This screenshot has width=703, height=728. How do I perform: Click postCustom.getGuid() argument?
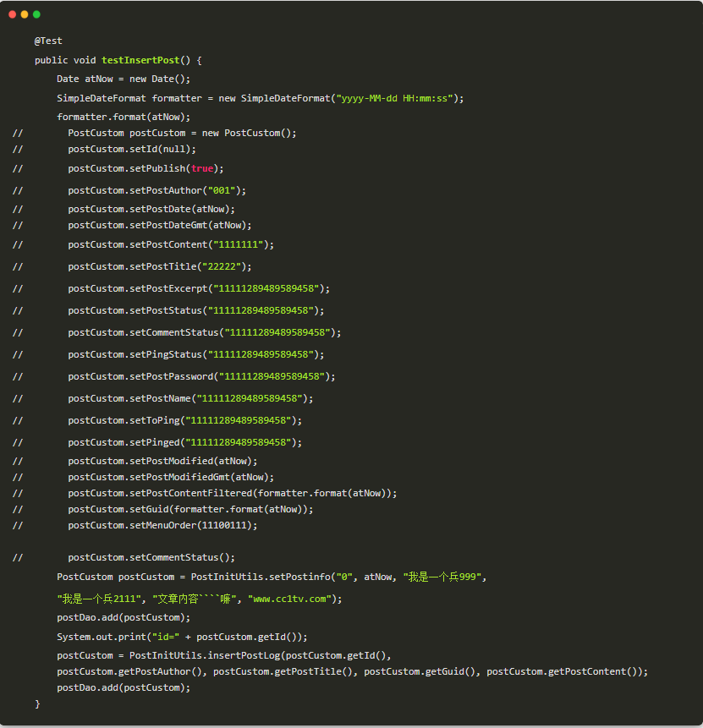click(x=419, y=672)
